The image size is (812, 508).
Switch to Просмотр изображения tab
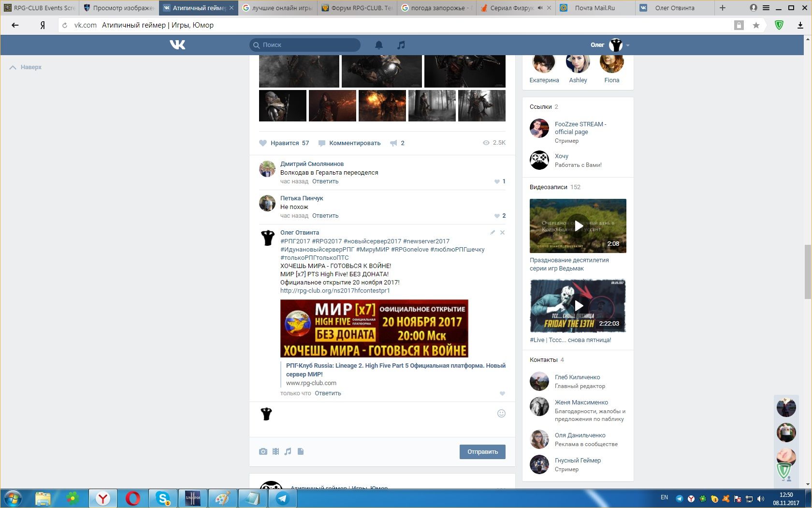[119, 8]
